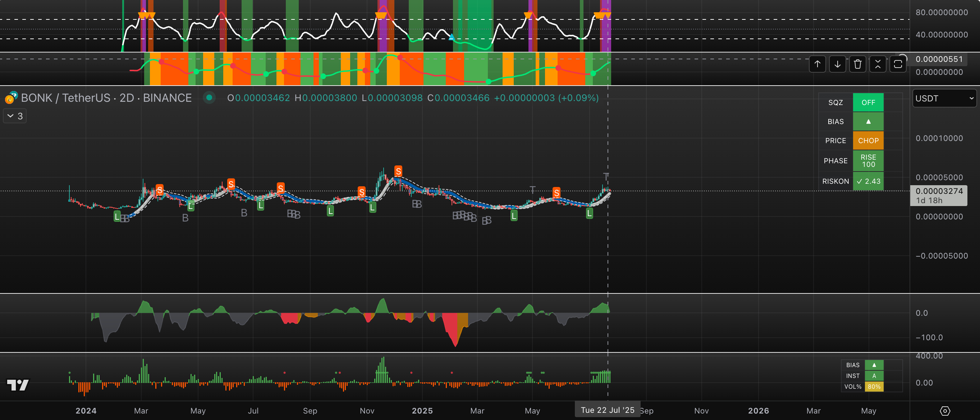Click the BONK symbol logo
This screenshot has width=980, height=420.
click(x=11, y=98)
